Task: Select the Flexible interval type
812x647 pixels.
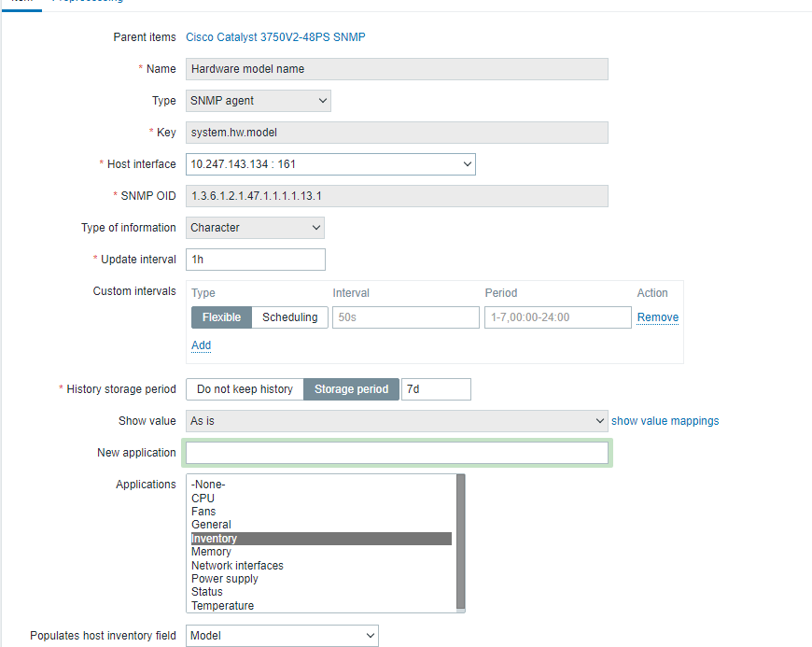Action: pyautogui.click(x=221, y=317)
